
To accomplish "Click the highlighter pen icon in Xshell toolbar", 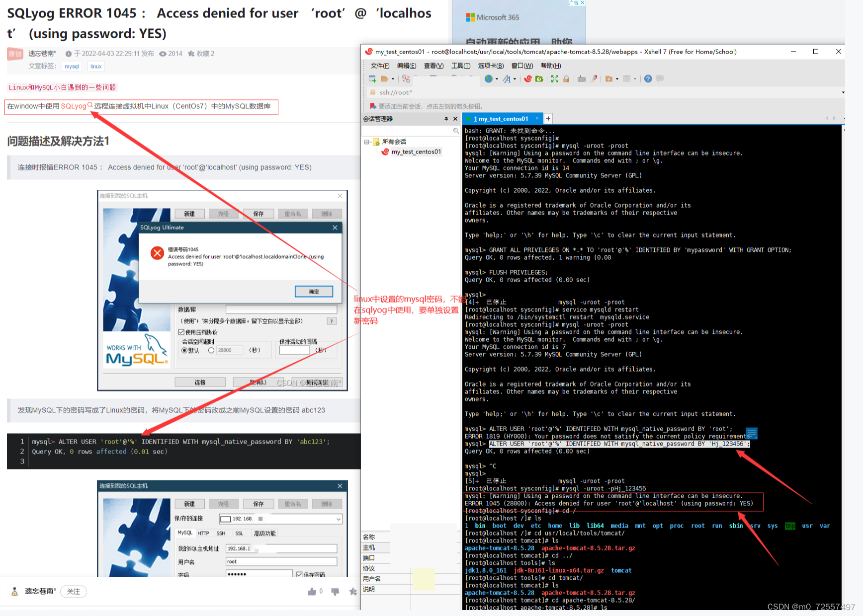I will click(594, 79).
